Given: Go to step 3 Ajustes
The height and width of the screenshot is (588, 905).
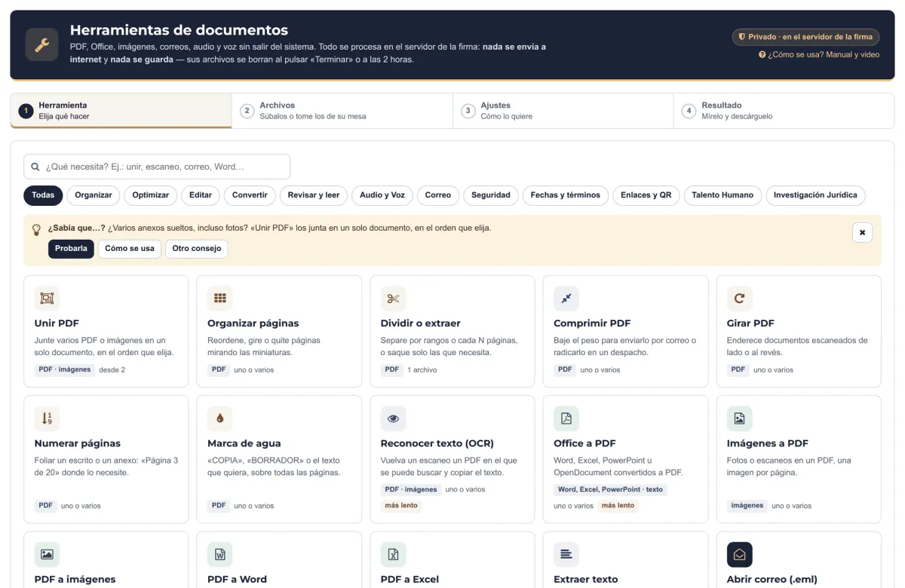Looking at the screenshot, I should [x=563, y=111].
